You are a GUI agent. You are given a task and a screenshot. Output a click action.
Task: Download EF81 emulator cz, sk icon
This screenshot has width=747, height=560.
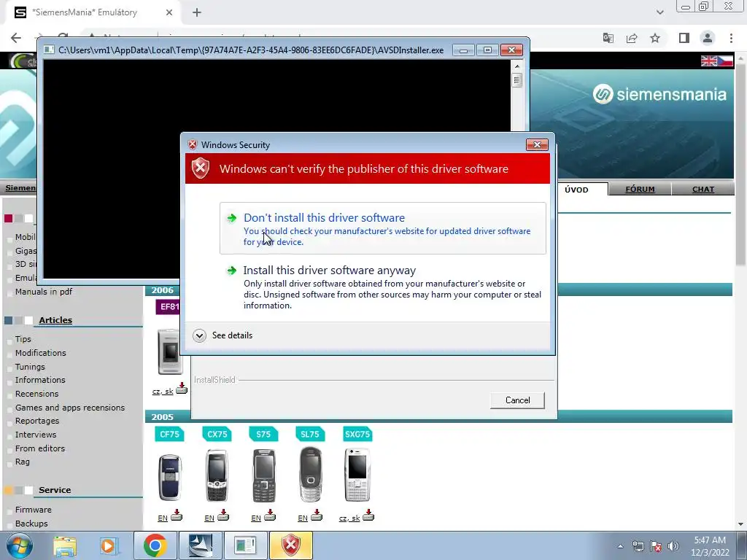pyautogui.click(x=182, y=389)
